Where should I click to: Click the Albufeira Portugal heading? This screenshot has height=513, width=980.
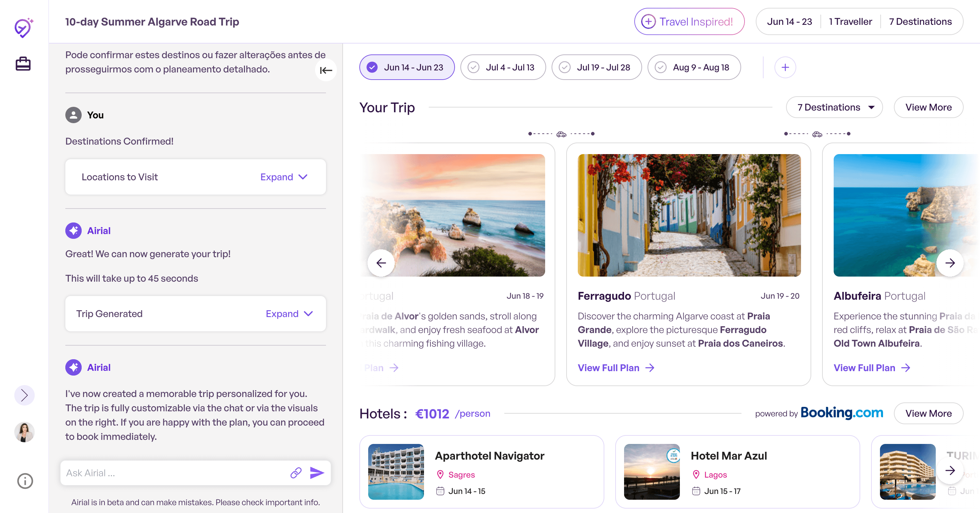[880, 296]
